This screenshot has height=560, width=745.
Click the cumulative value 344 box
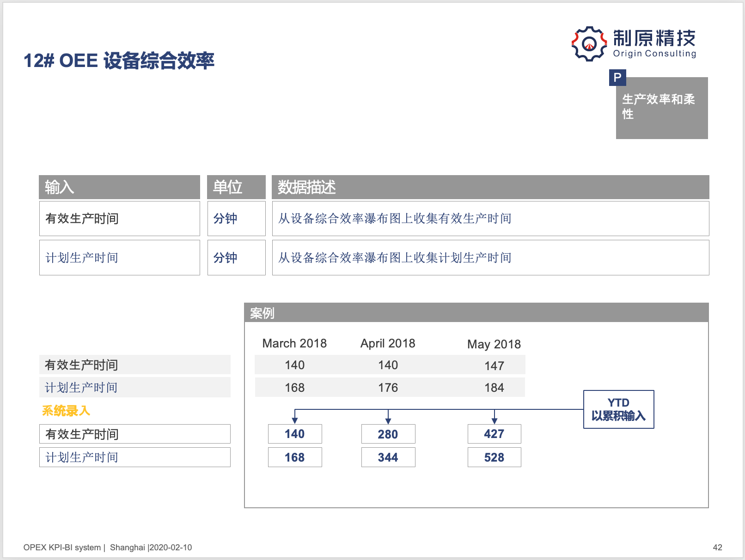click(x=388, y=457)
